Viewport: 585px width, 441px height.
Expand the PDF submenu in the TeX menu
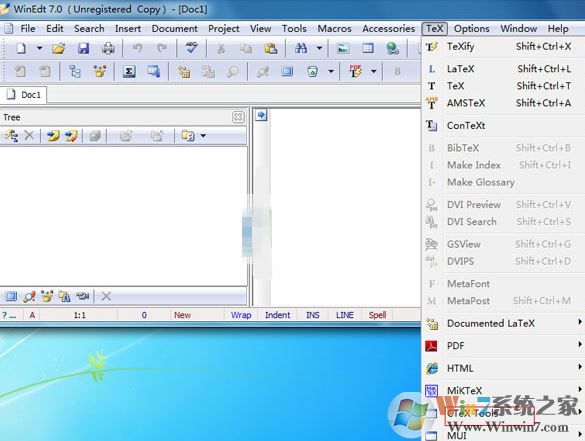coord(504,346)
